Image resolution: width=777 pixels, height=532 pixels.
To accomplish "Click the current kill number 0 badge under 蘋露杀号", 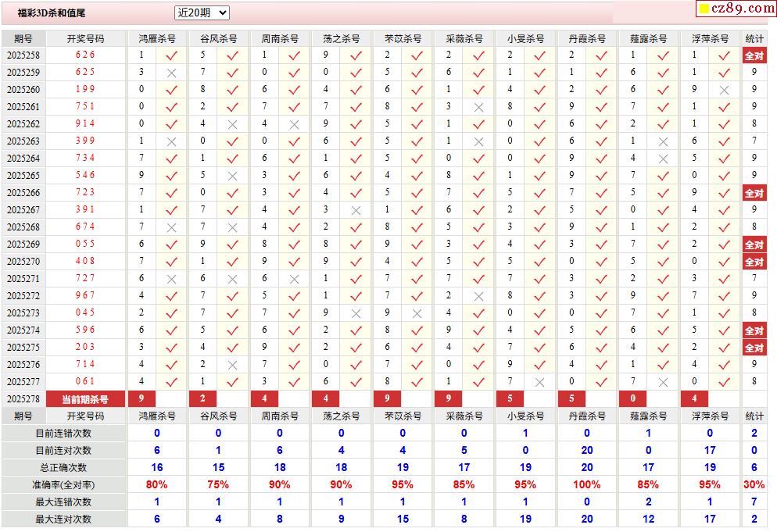I will tap(632, 399).
